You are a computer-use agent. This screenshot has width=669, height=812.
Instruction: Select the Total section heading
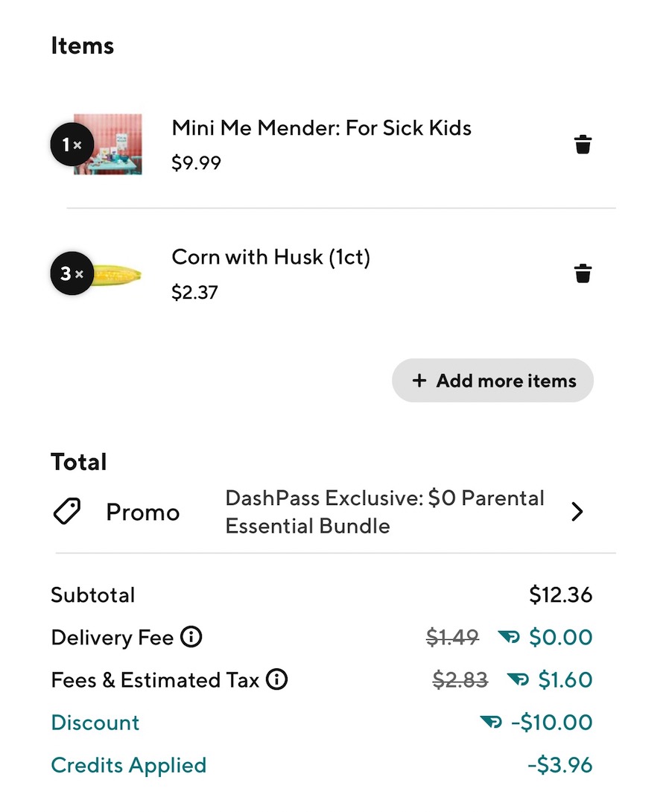coord(78,462)
